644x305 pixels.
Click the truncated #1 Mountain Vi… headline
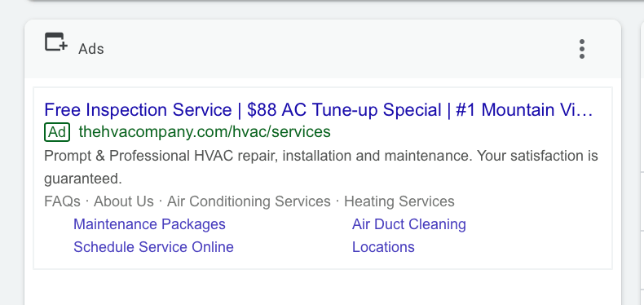(524, 110)
